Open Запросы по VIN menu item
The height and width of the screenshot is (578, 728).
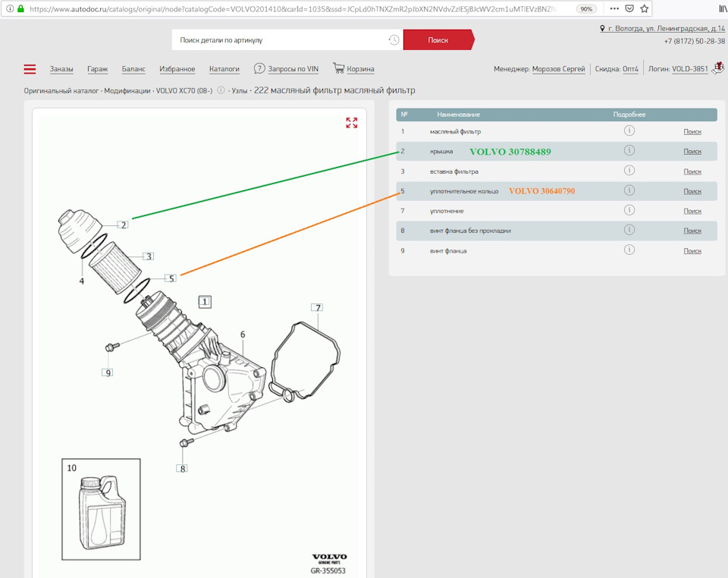coord(293,69)
